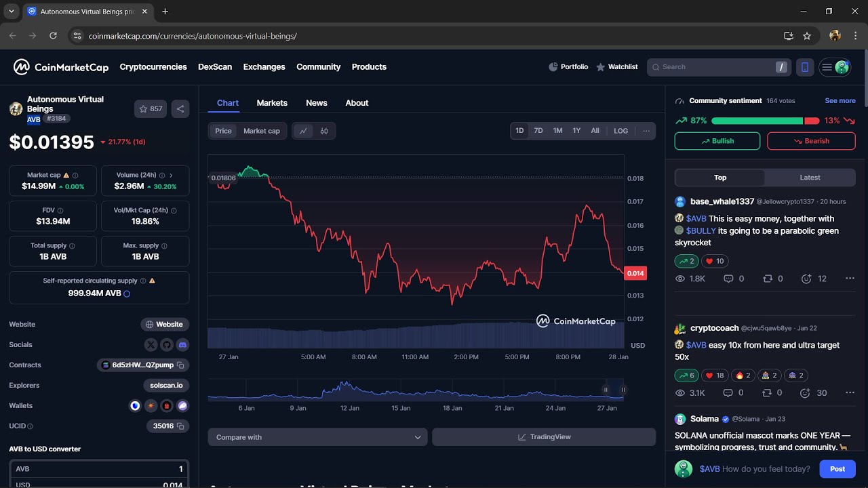This screenshot has width=868, height=488.
Task: Share the AVB coin page
Action: point(180,108)
